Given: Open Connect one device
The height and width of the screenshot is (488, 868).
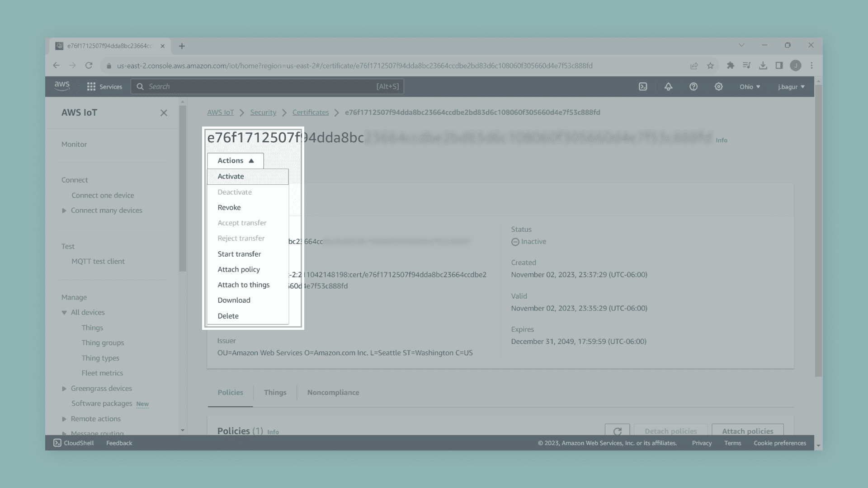Looking at the screenshot, I should [x=103, y=196].
